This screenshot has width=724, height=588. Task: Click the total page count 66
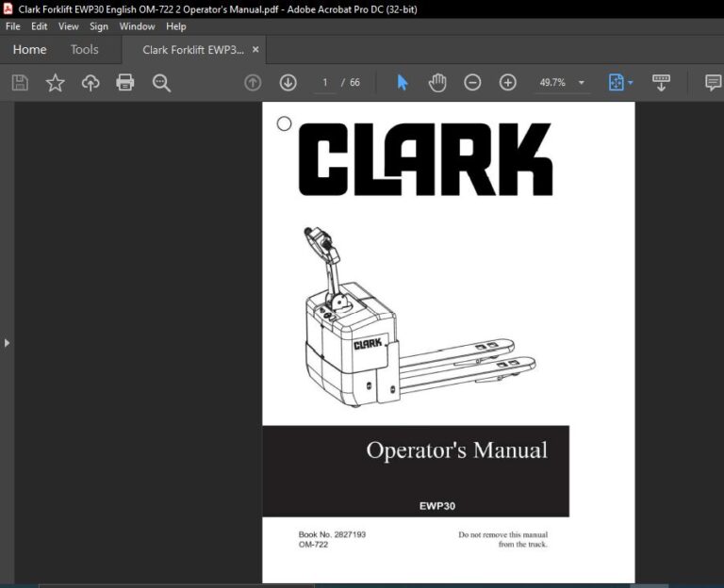(x=354, y=83)
